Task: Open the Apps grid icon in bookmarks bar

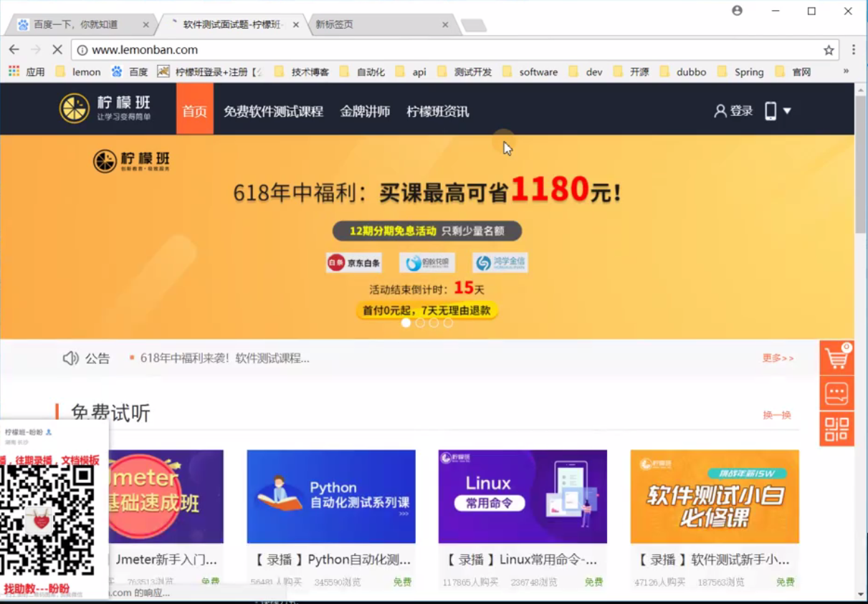Action: [x=14, y=72]
